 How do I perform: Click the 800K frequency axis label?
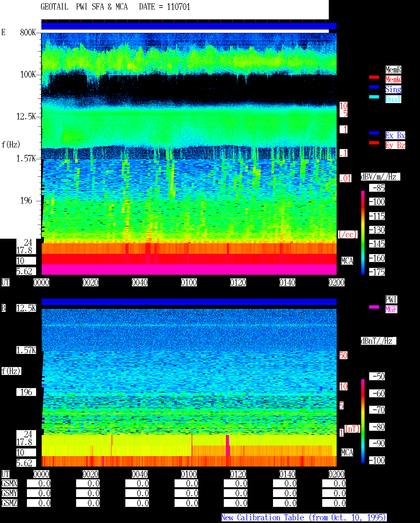[28, 32]
